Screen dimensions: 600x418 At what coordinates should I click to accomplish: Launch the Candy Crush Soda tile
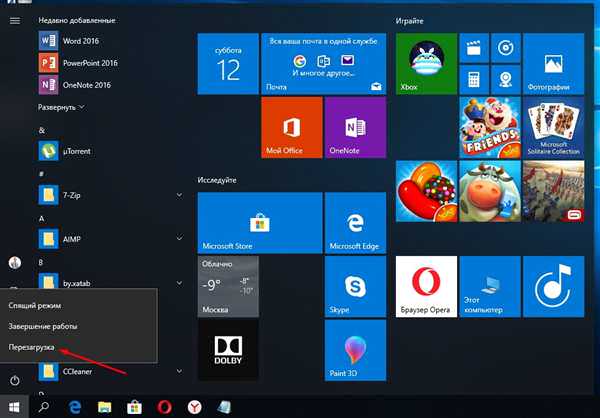[x=426, y=191]
